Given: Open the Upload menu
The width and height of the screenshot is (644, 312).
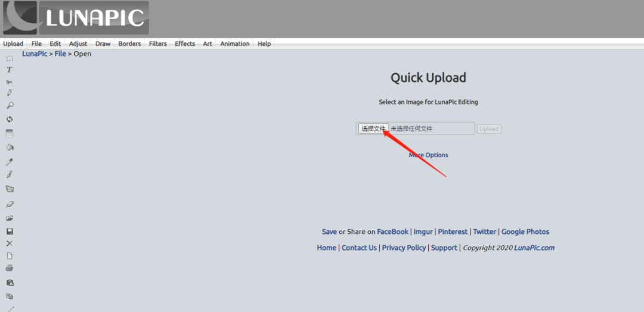Looking at the screenshot, I should coord(13,44).
